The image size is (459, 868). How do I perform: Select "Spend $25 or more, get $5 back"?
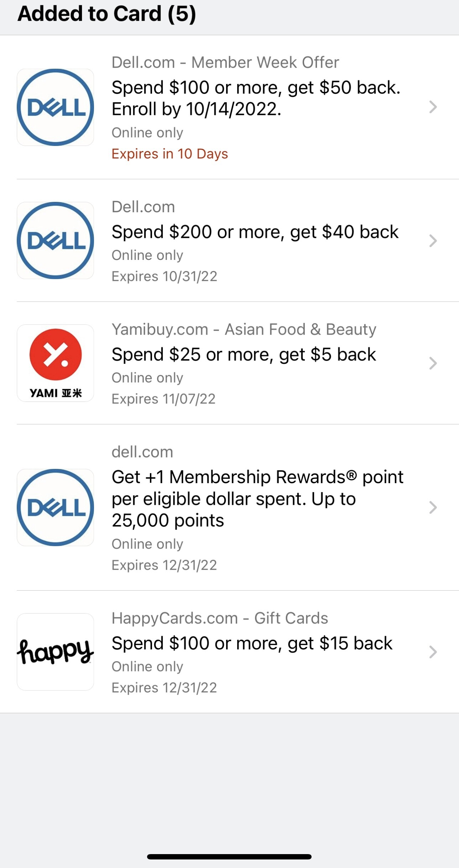[x=244, y=355]
